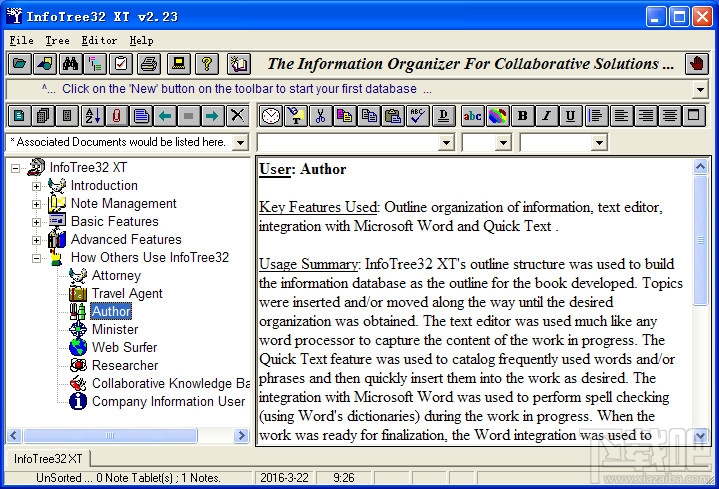Click the Quick Text flashlight icon

coord(296,116)
